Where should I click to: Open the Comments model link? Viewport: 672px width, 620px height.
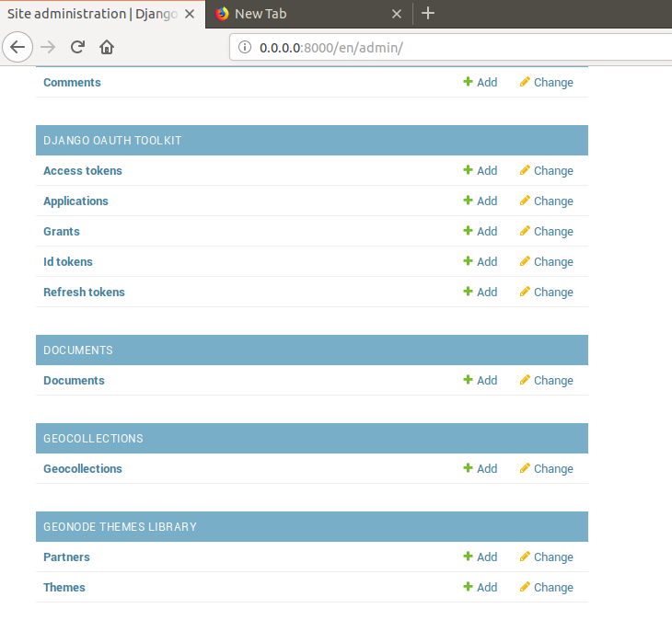click(72, 83)
